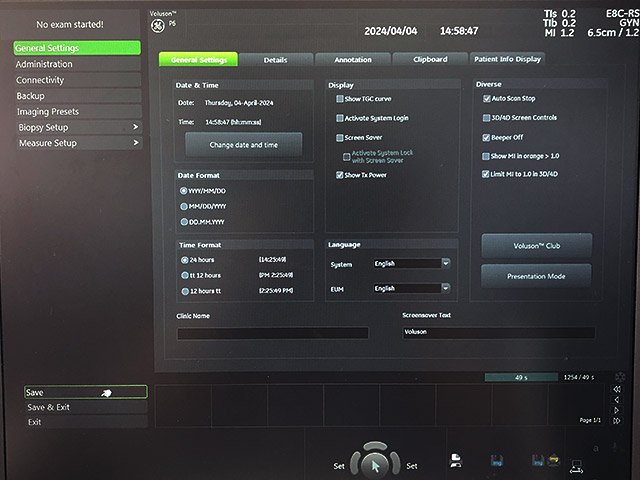Click the right Set trackball key
The image size is (640, 480).
click(x=395, y=462)
